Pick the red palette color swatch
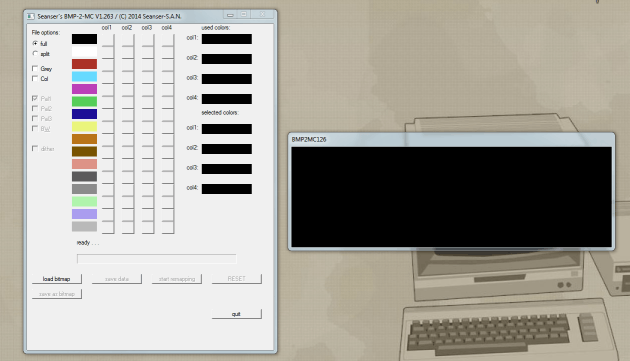This screenshot has height=361, width=630. click(x=84, y=64)
